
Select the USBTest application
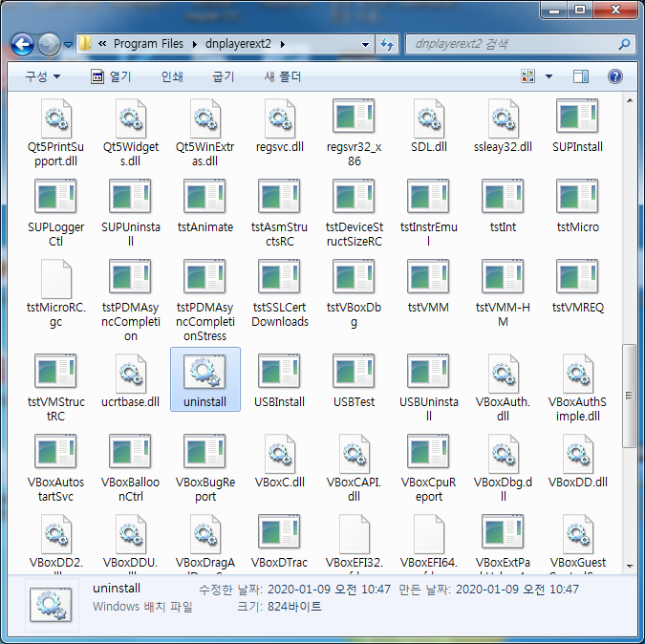click(354, 381)
